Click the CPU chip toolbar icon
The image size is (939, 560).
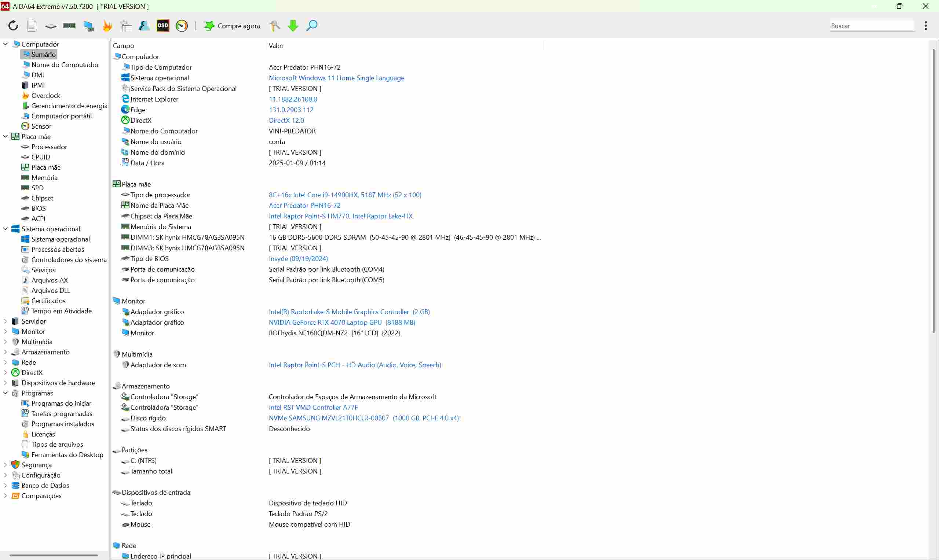pos(51,26)
